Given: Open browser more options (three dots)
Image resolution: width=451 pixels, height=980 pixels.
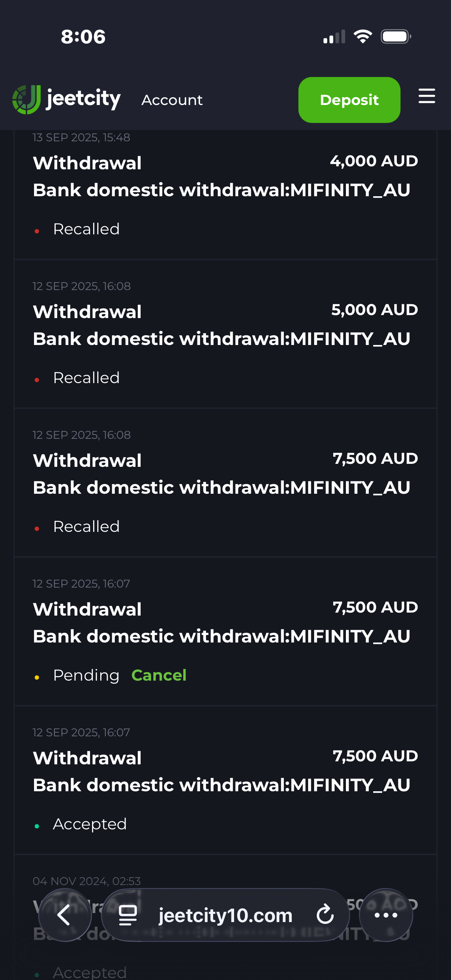Looking at the screenshot, I should coord(386,915).
